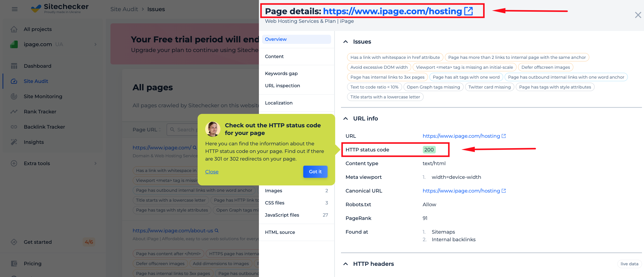Click the Site Monitoring radar icon
This screenshot has height=277, width=644.
click(14, 96)
